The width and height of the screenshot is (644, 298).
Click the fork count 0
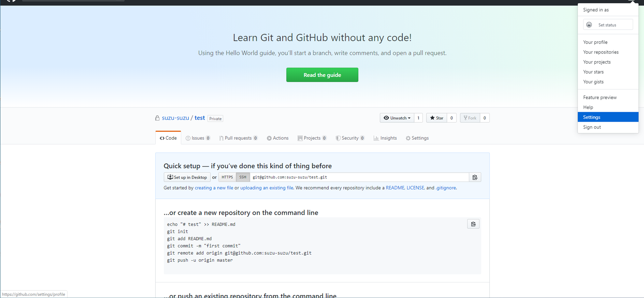pos(485,118)
